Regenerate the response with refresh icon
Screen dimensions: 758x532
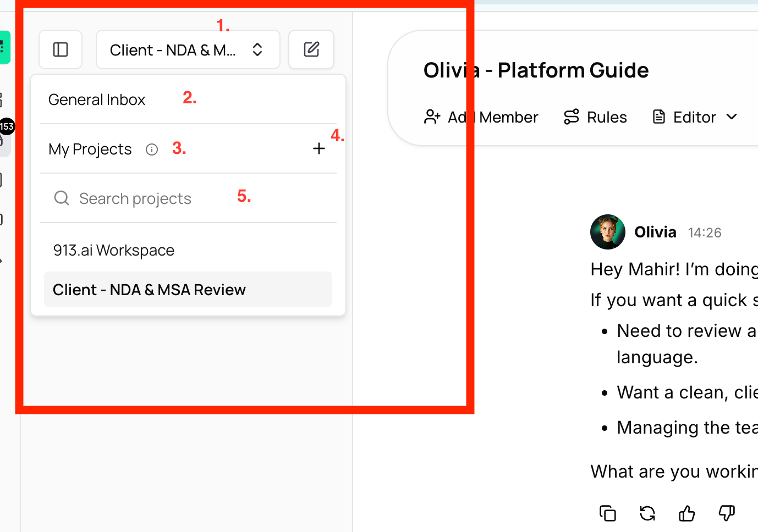tap(647, 513)
